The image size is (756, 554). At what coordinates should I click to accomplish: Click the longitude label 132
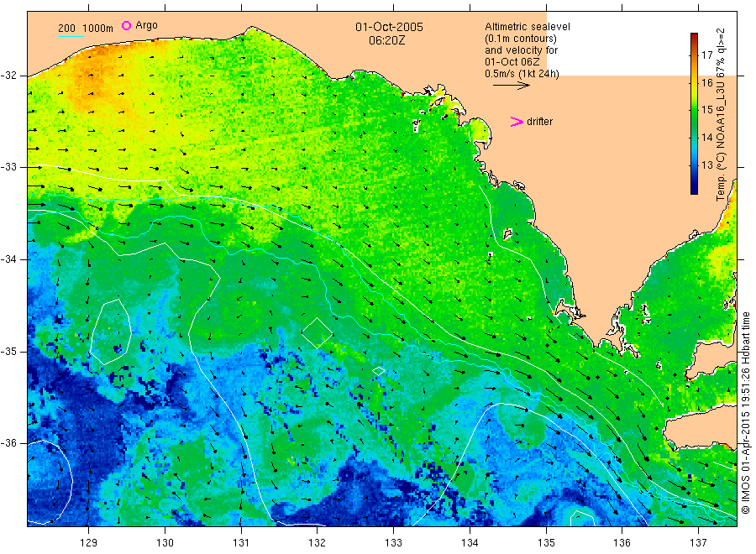(x=318, y=543)
